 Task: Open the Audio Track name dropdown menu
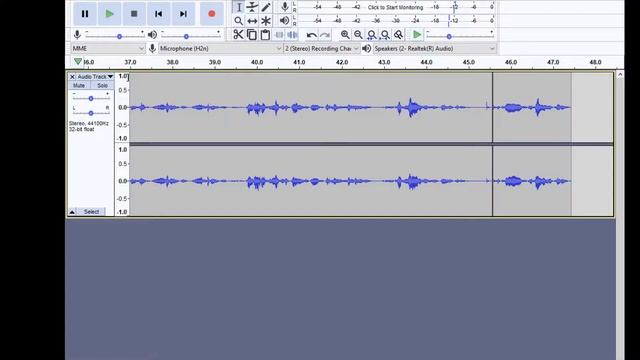pos(96,77)
